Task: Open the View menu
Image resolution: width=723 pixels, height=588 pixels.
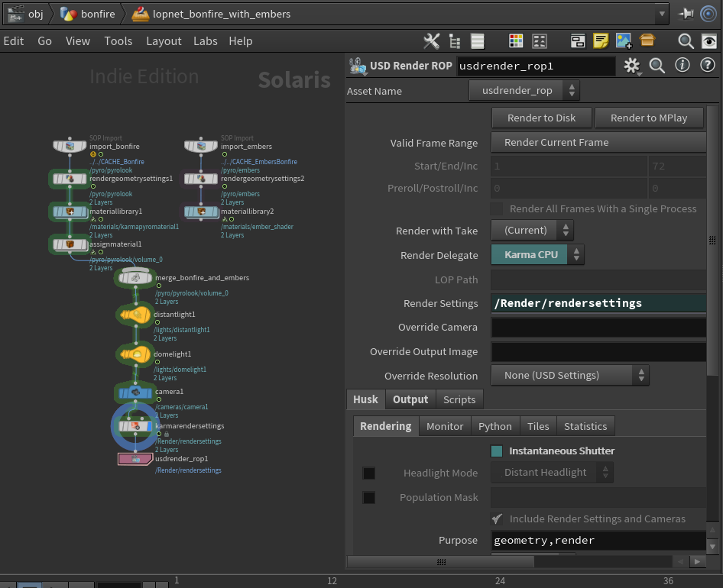Action: tap(77, 41)
